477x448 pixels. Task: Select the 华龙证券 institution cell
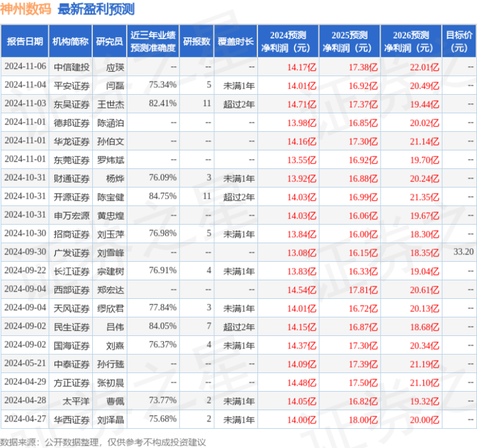click(72, 141)
